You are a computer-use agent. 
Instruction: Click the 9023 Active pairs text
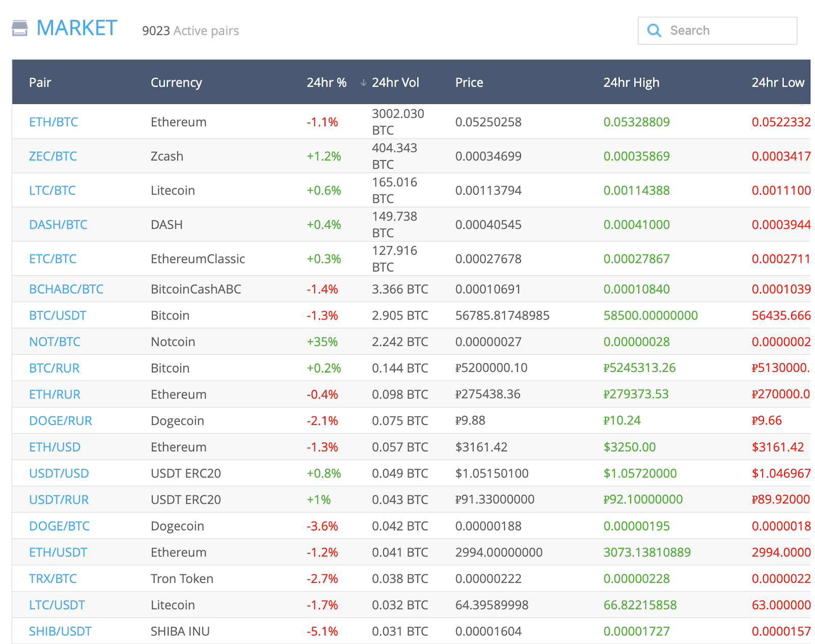[x=191, y=31]
